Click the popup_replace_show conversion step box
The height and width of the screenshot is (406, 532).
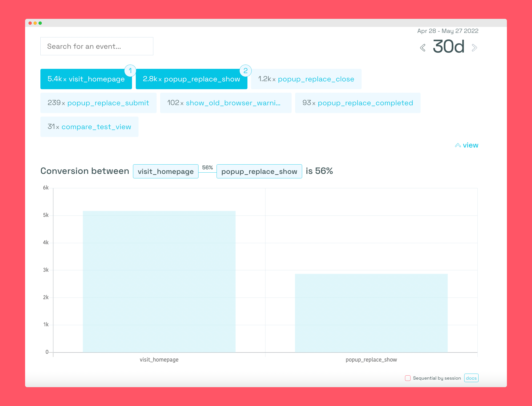click(259, 171)
